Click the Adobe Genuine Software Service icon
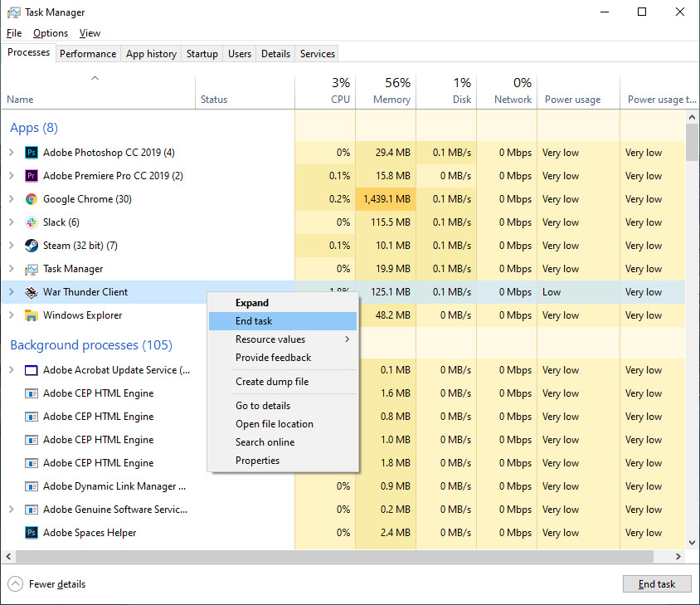 pyautogui.click(x=32, y=510)
